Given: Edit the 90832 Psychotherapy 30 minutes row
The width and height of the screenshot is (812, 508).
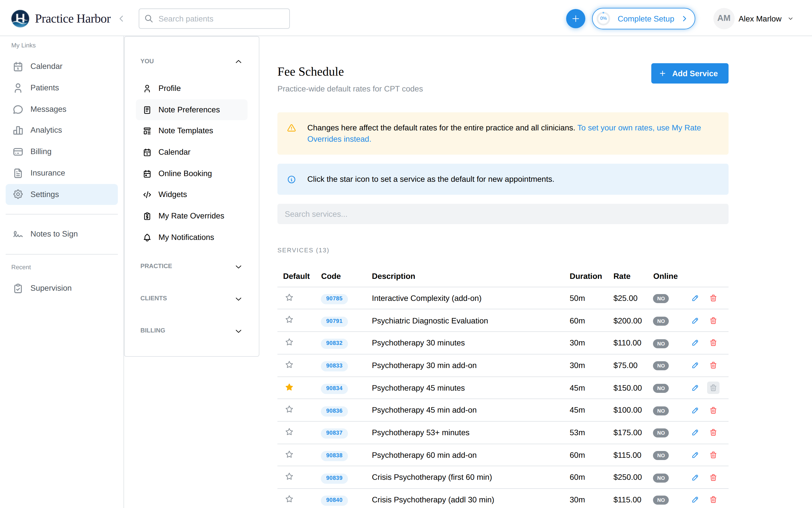Looking at the screenshot, I should (x=695, y=343).
